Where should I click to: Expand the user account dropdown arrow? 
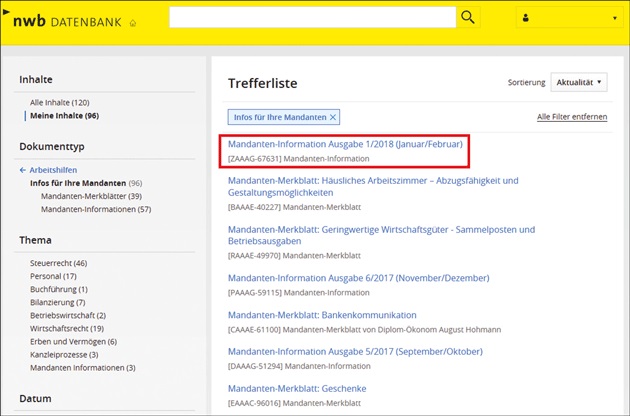click(613, 18)
